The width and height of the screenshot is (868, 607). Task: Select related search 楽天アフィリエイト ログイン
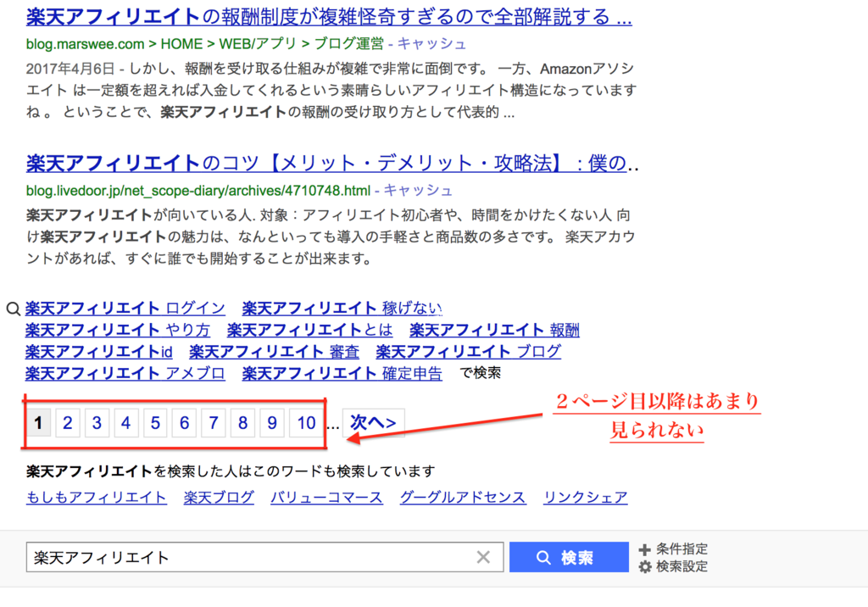[125, 308]
